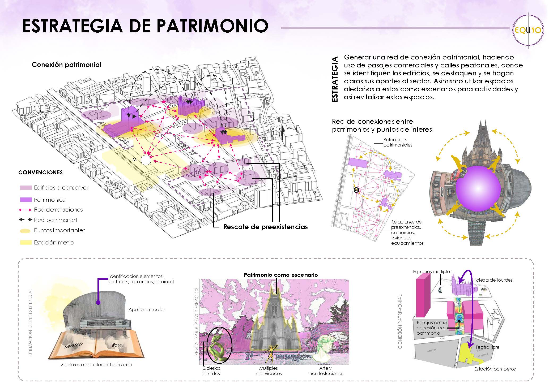
Task: Click the 'Rescate de preexistencias' label
Action: pos(265,227)
